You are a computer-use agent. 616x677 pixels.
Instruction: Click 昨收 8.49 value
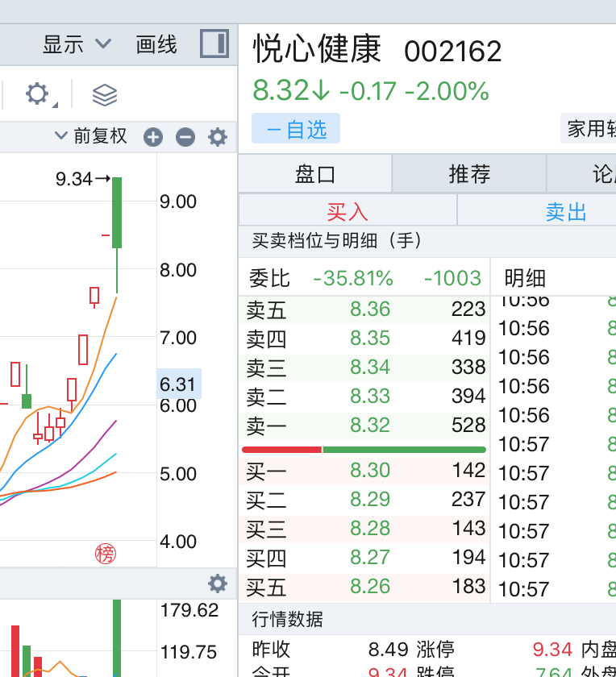click(388, 650)
